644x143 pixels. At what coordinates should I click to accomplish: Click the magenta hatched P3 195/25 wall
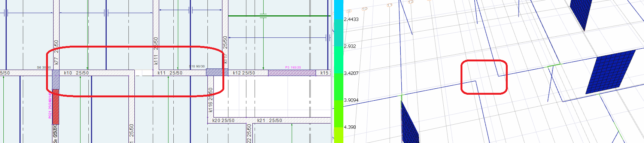[292, 73]
